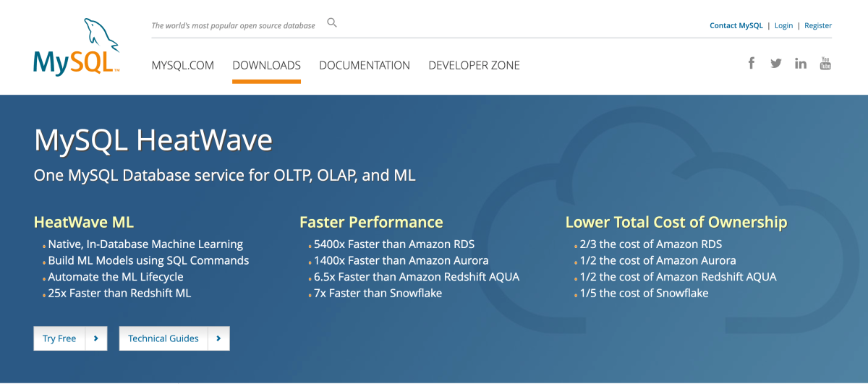
Task: Click the arrow beside Technical Guides
Action: tap(218, 338)
